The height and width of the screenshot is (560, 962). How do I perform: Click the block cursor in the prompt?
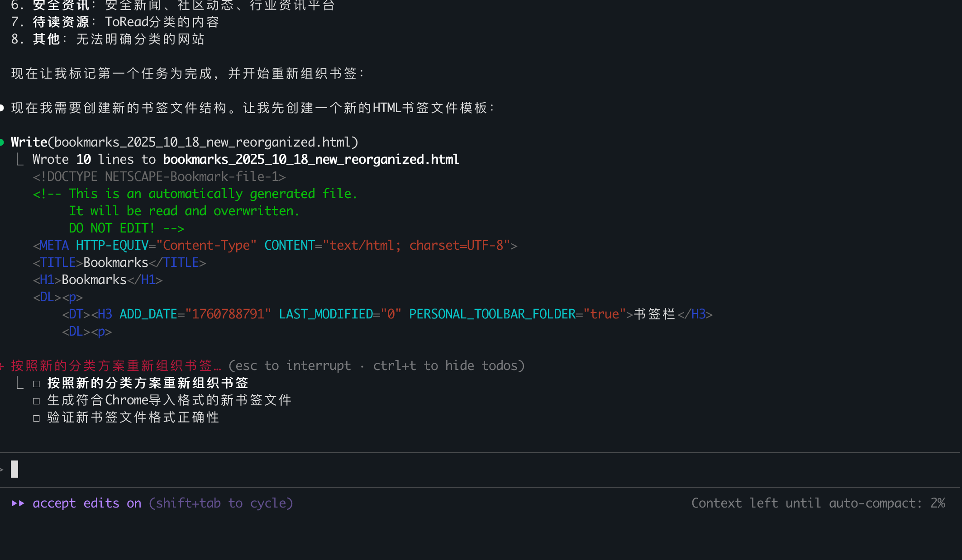[14, 469]
